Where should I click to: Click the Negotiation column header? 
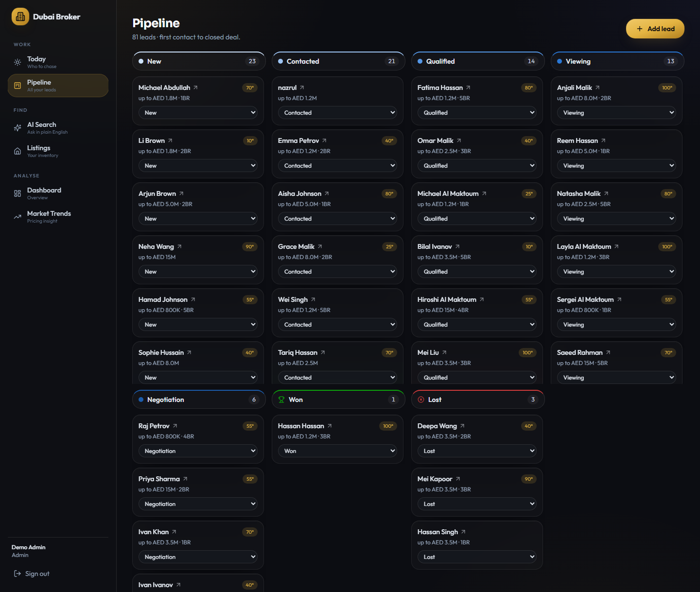click(x=199, y=400)
